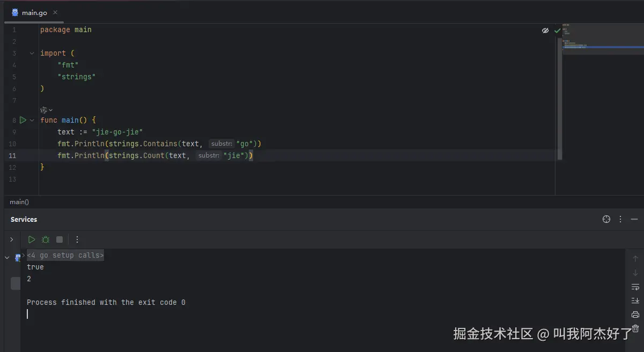Click the "2" console output line
Viewport: 644px width, 352px height.
pos(29,279)
